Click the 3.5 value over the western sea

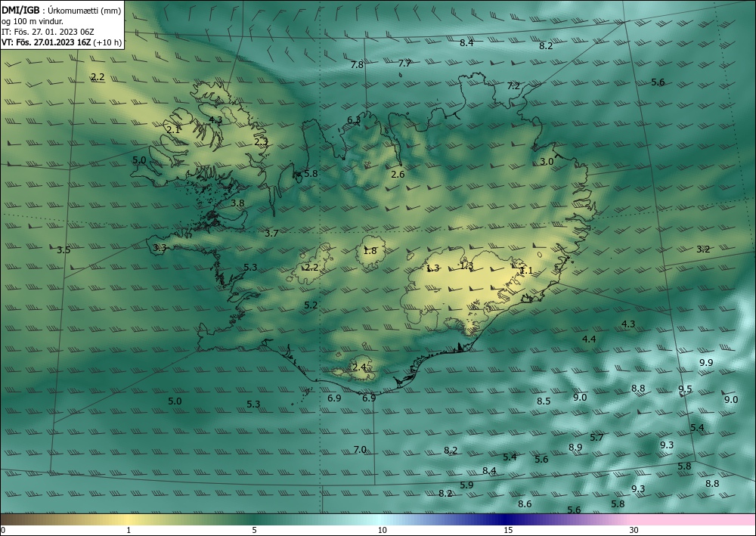64,249
